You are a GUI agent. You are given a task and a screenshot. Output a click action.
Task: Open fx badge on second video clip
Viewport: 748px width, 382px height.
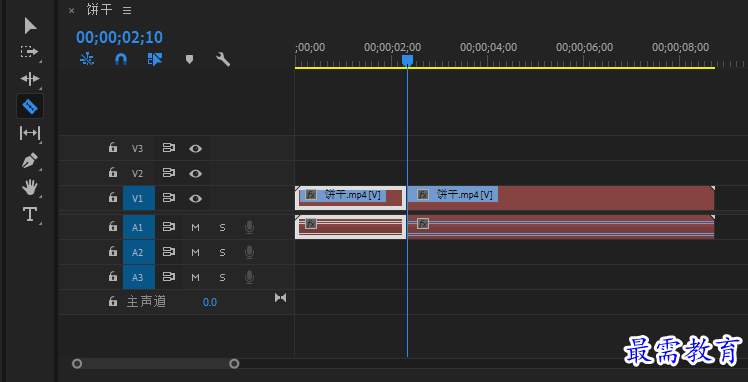click(x=422, y=195)
